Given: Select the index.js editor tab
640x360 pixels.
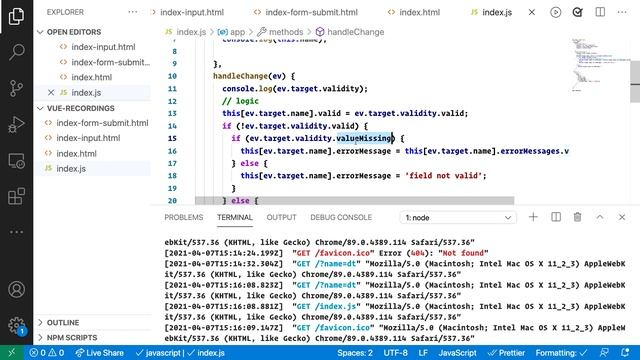Looking at the screenshot, I should [497, 12].
